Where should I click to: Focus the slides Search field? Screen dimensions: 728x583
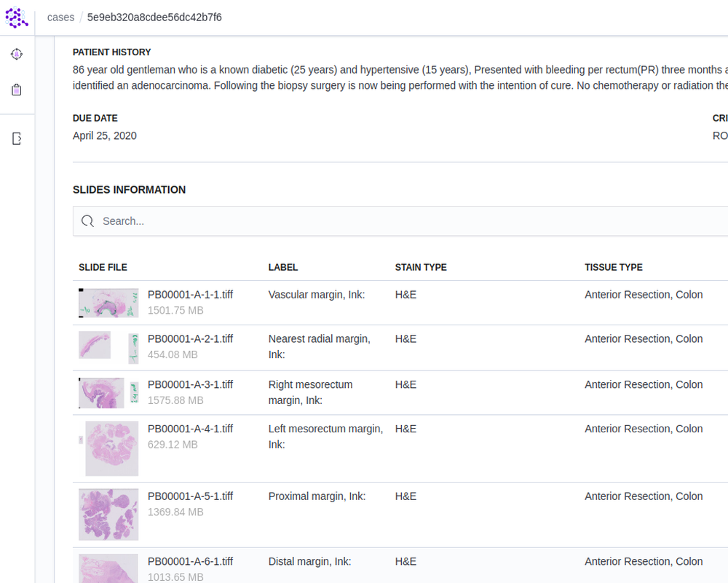coord(400,221)
